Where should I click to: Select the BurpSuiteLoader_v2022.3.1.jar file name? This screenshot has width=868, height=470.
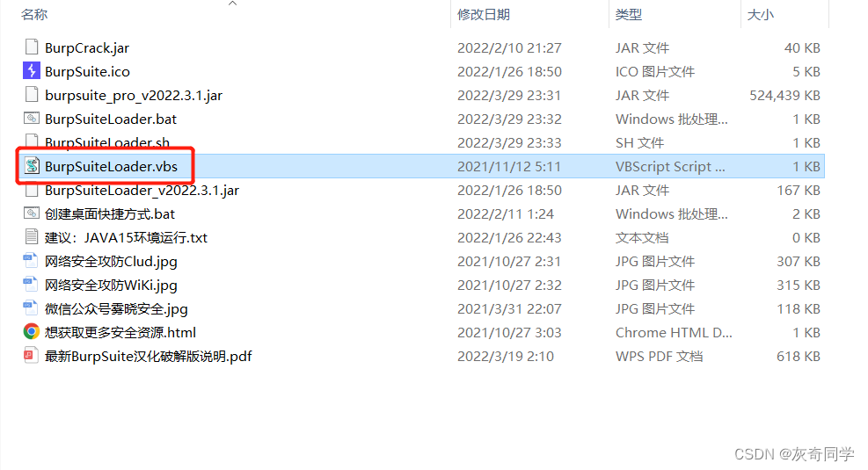coord(142,191)
